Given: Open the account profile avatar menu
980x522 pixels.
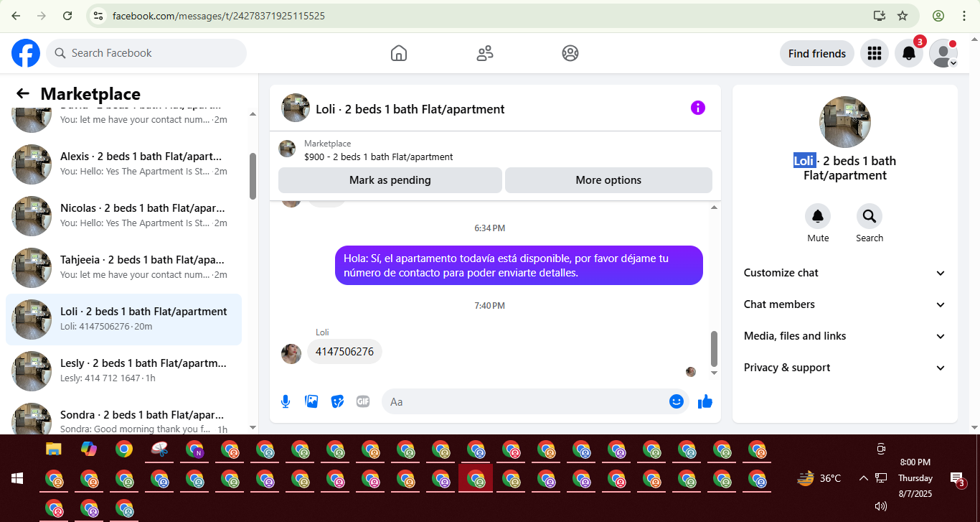Looking at the screenshot, I should (943, 53).
